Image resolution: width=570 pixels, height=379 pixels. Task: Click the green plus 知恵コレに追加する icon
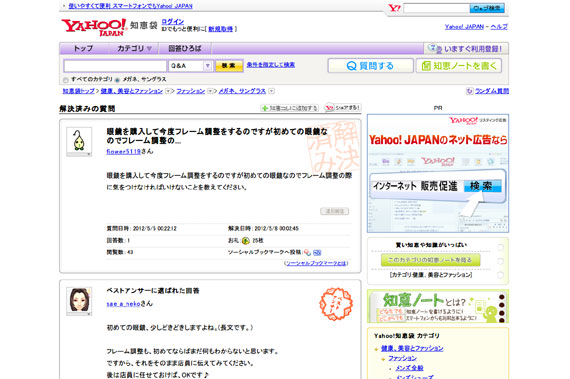tap(265, 108)
